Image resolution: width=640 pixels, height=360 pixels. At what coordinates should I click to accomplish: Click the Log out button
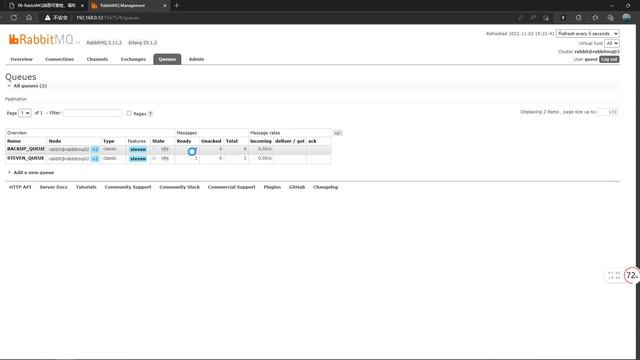coord(609,60)
